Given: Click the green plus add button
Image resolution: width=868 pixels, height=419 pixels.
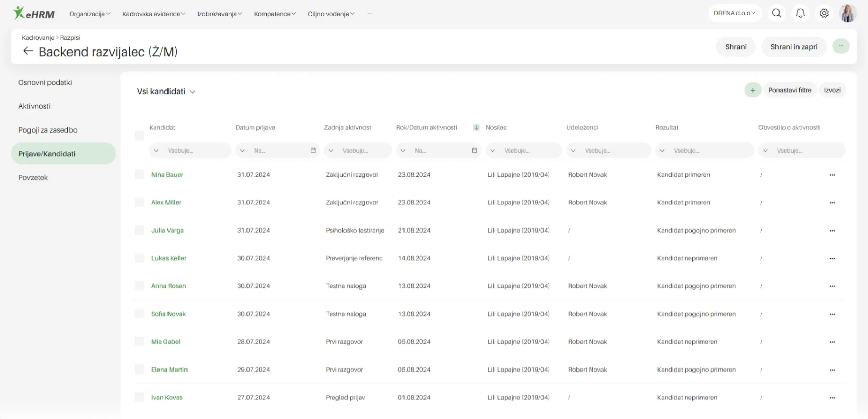Looking at the screenshot, I should pyautogui.click(x=753, y=90).
